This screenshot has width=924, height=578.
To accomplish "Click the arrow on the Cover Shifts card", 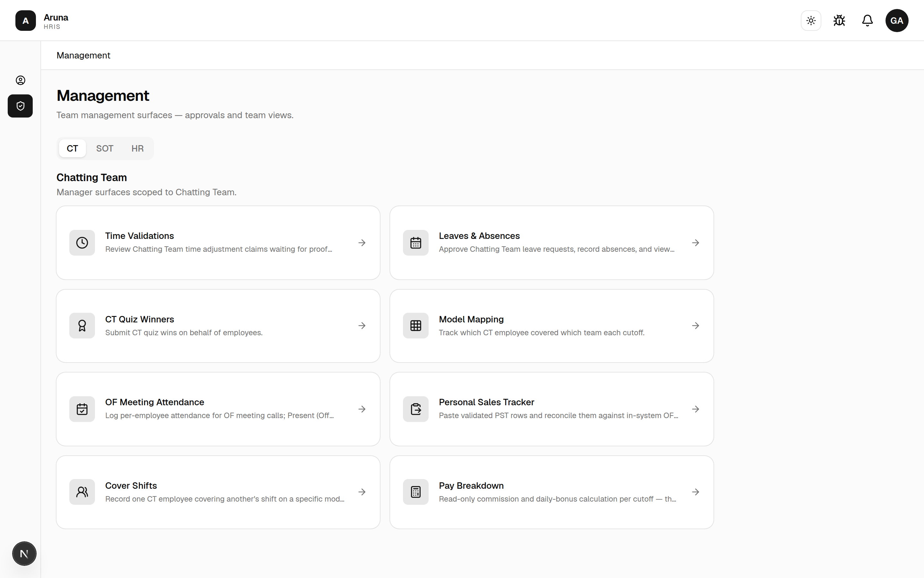I will [362, 492].
